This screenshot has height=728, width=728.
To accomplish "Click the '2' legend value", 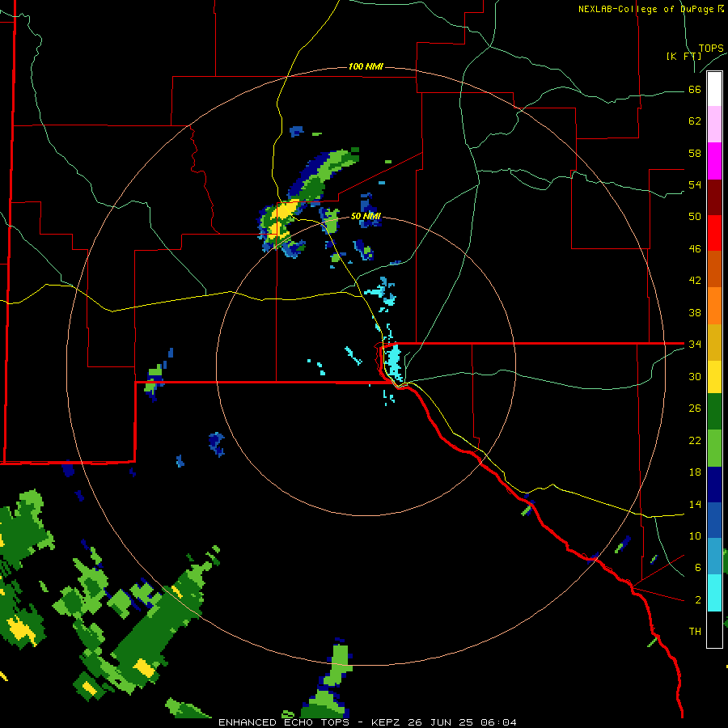I will point(698,599).
